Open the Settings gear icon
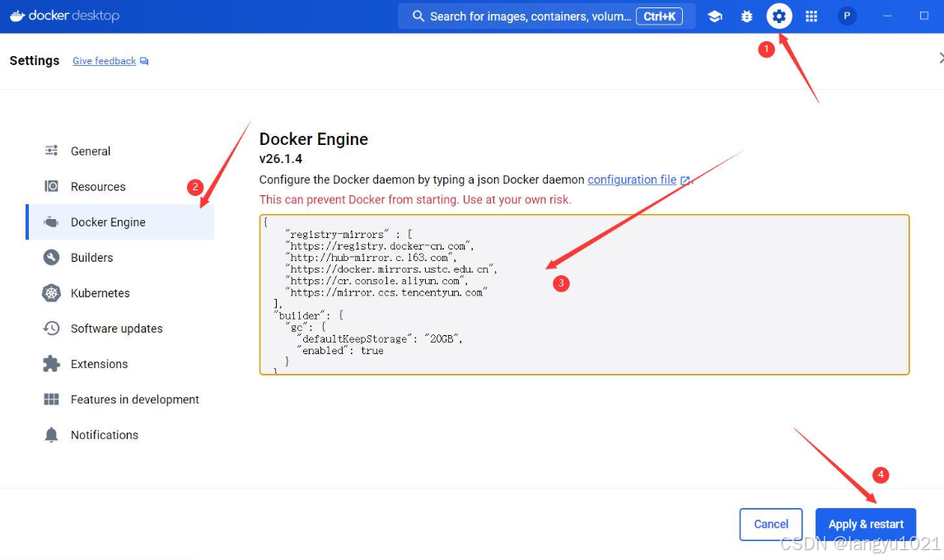The image size is (944, 560). coord(778,16)
